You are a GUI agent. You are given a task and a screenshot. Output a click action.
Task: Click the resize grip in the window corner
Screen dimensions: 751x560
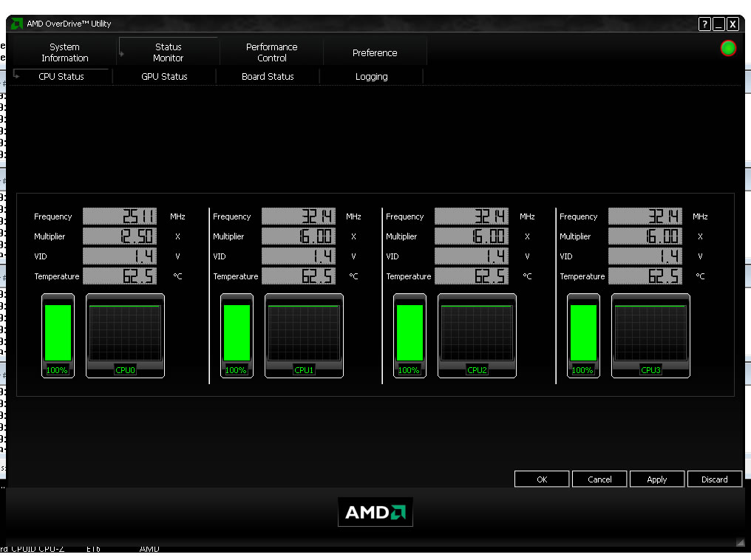click(741, 542)
